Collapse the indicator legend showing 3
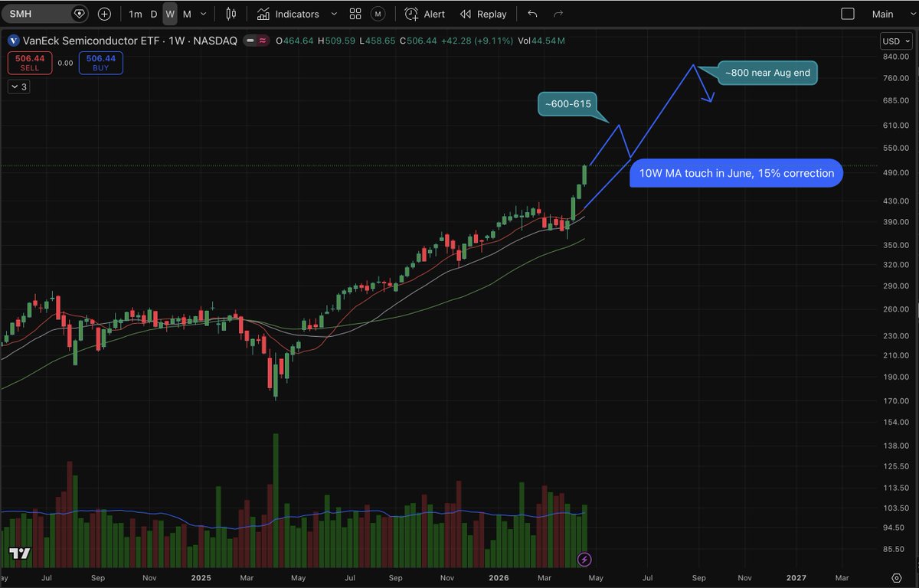The image size is (919, 588). 19,87
